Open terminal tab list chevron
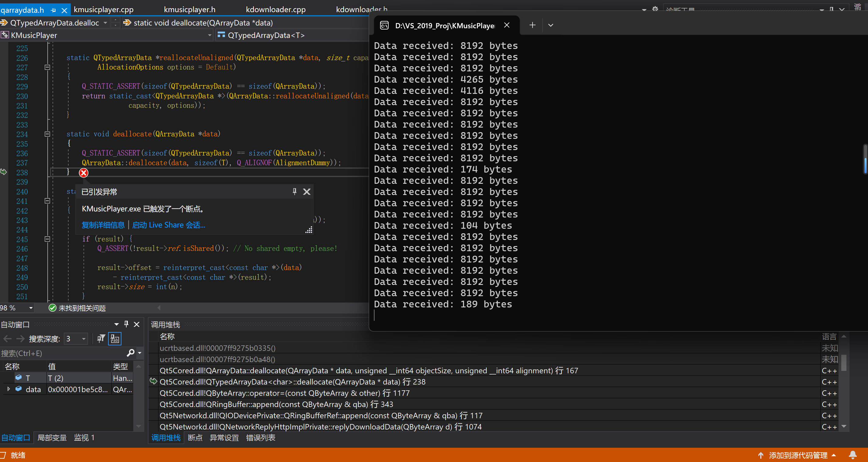Viewport: 868px width, 462px height. 551,25
